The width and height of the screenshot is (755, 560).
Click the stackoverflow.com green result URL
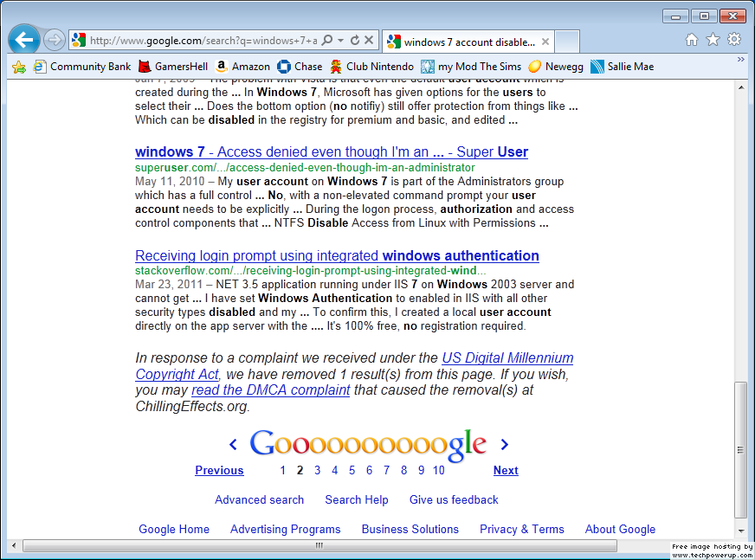(x=311, y=271)
